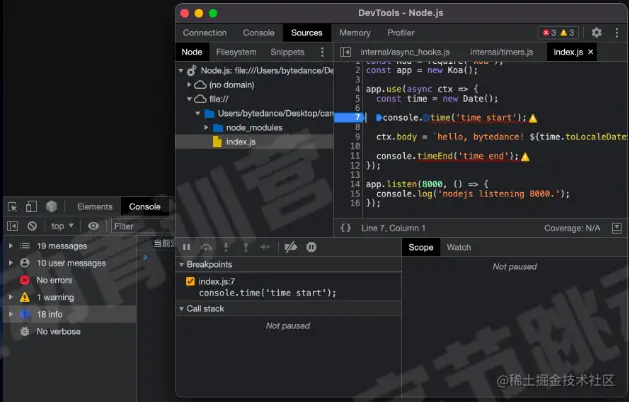
Task: Close the index.js editor tab
Action: 590,52
